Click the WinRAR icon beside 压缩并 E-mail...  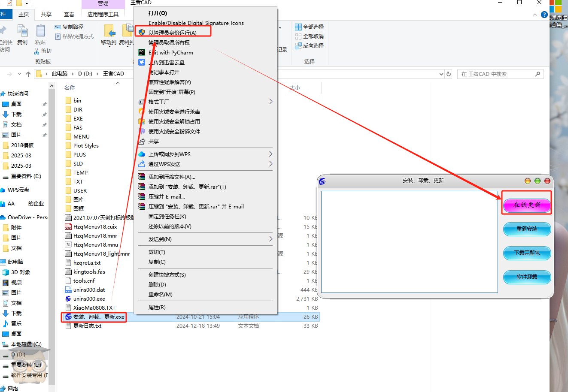coord(142,196)
